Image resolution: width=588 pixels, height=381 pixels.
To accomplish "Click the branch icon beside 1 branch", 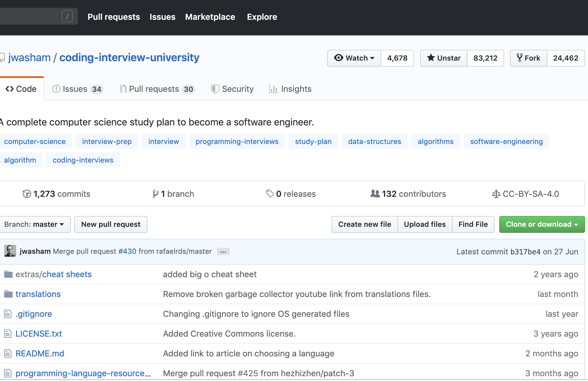I will (x=155, y=194).
